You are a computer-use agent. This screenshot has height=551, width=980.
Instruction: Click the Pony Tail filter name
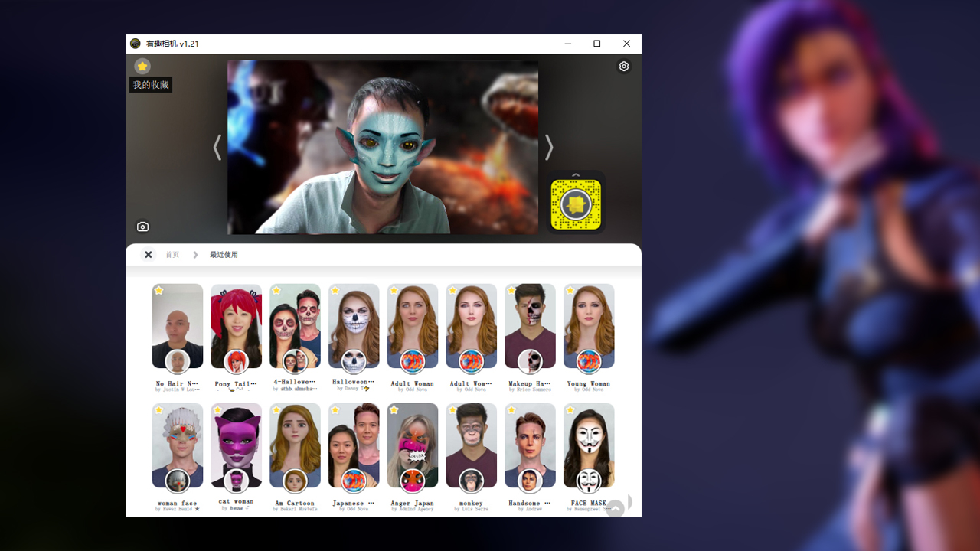pyautogui.click(x=236, y=384)
